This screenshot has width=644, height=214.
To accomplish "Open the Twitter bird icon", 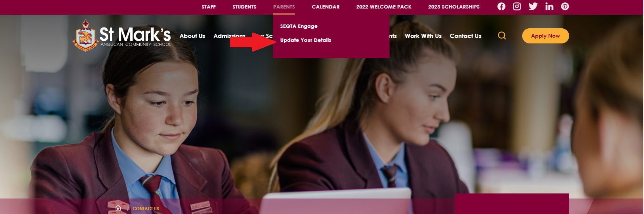I will tap(533, 6).
